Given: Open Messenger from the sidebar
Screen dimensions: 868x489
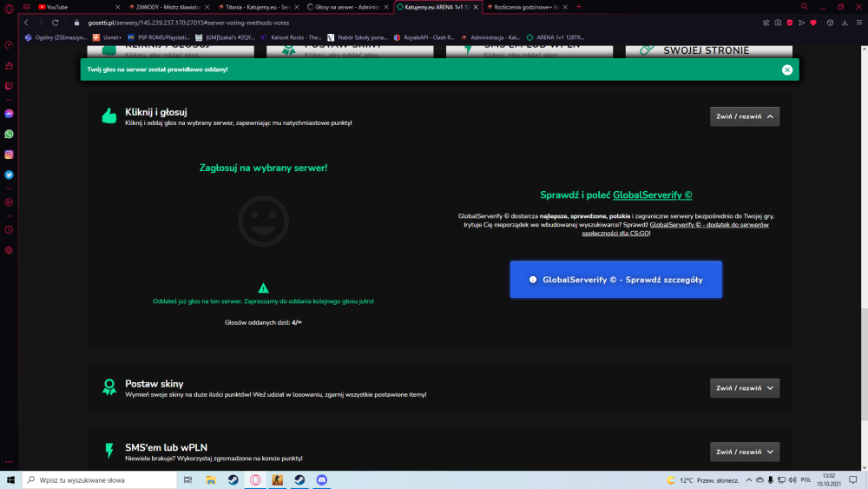Looking at the screenshot, I should pos(9,114).
